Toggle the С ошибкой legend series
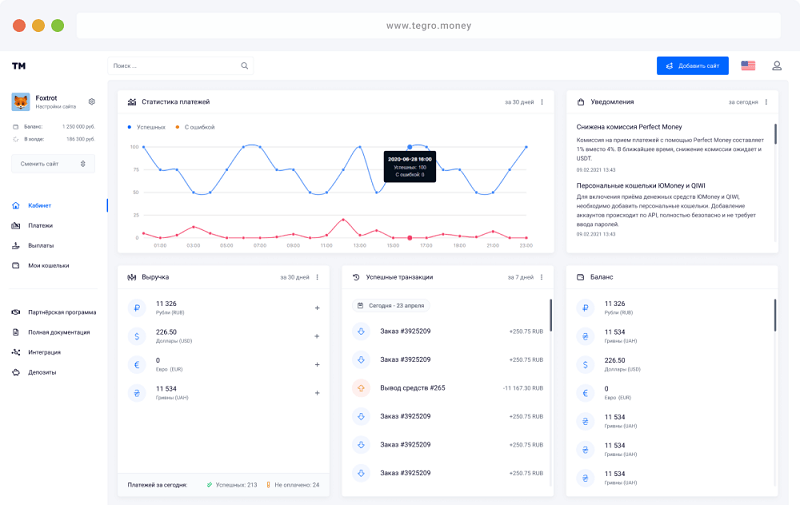This screenshot has width=800, height=505. click(x=196, y=127)
